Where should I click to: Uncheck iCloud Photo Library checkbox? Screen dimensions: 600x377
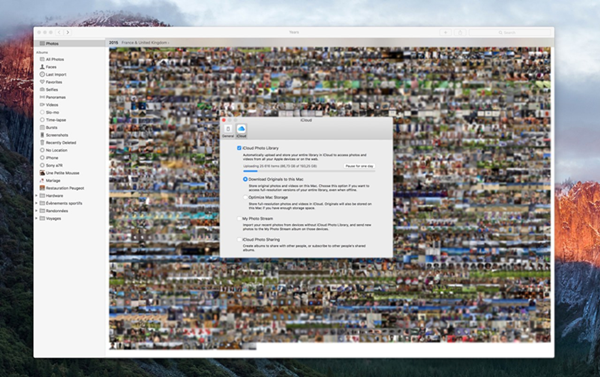(x=239, y=148)
